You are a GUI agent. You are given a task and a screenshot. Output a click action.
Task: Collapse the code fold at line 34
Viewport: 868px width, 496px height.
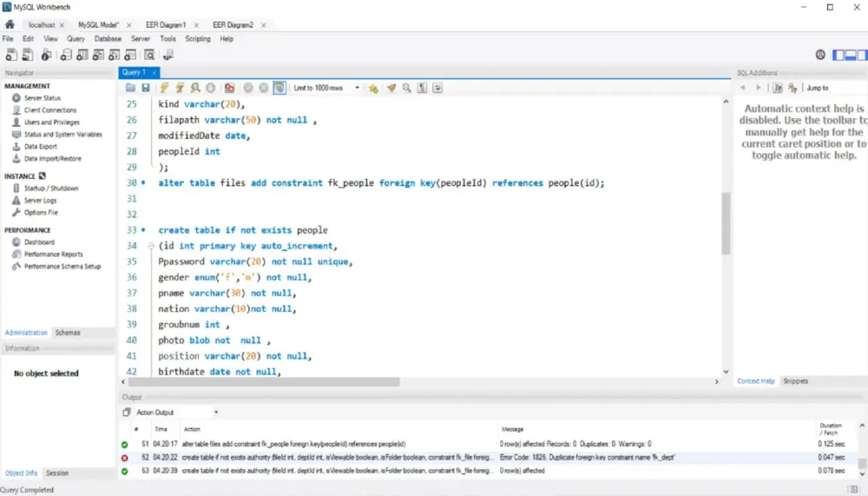coord(151,246)
